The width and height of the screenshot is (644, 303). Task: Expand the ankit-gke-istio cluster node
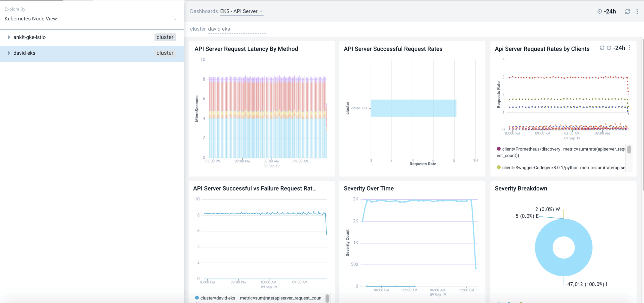coord(9,37)
